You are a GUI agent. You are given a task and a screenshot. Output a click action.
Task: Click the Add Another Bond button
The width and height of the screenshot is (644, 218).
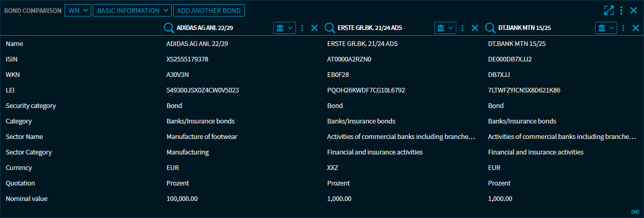pos(209,10)
